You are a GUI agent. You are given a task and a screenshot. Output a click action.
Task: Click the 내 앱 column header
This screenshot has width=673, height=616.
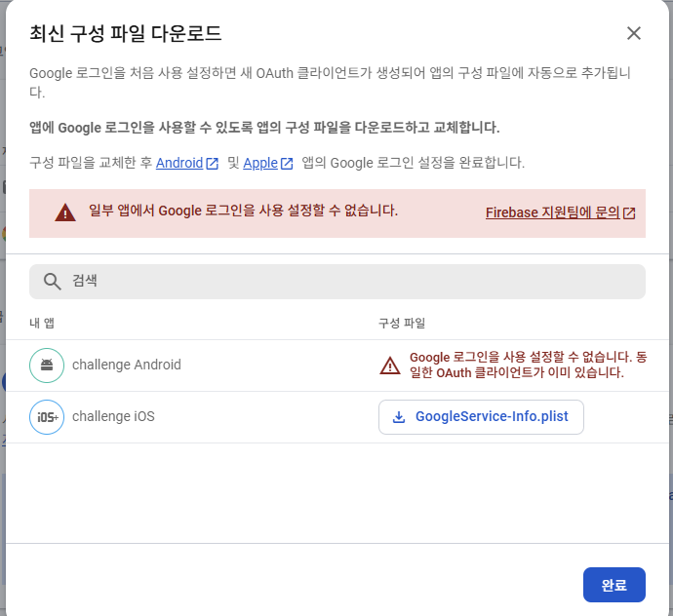coord(42,323)
